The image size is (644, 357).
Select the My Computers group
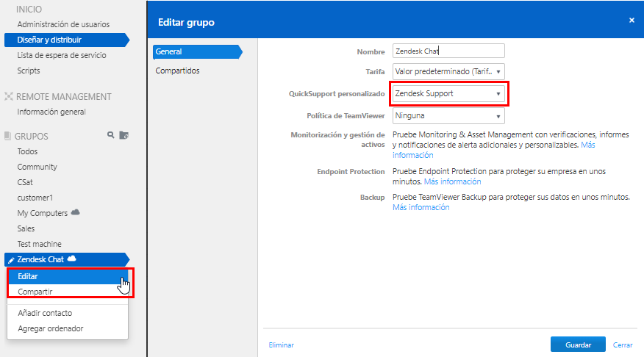click(x=43, y=213)
